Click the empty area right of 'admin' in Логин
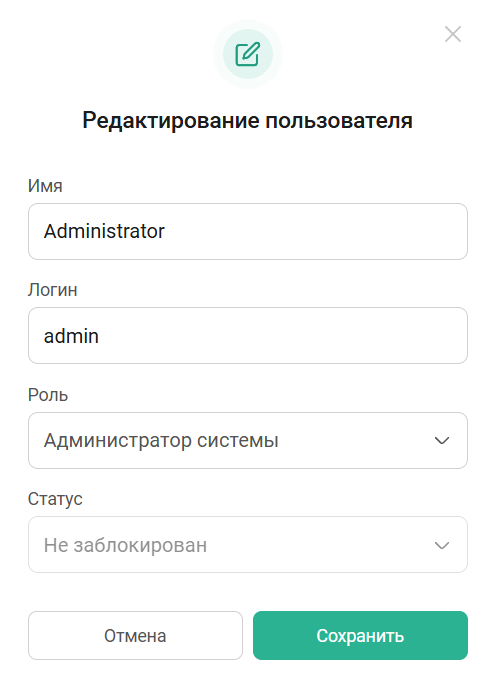This screenshot has width=496, height=688. [281, 336]
